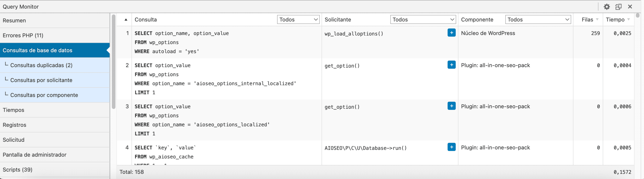
Task: Open the Componente filter dropdown
Action: (538, 20)
